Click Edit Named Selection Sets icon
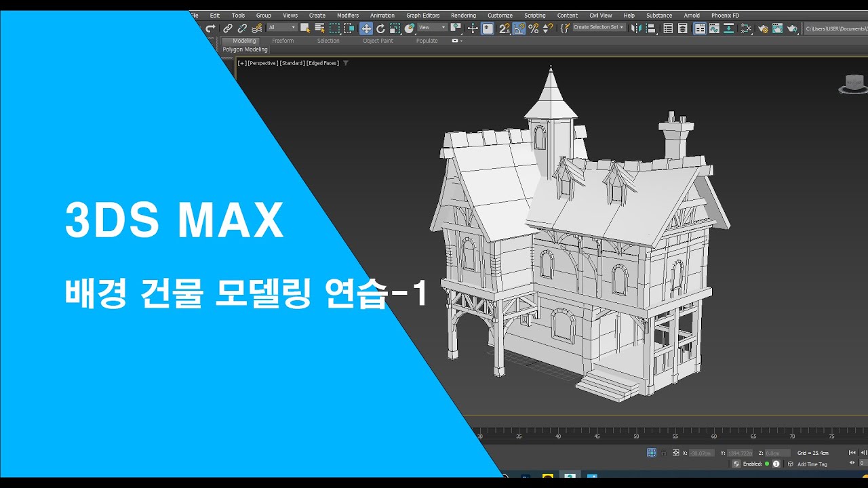Image resolution: width=868 pixels, height=488 pixels. [x=565, y=28]
